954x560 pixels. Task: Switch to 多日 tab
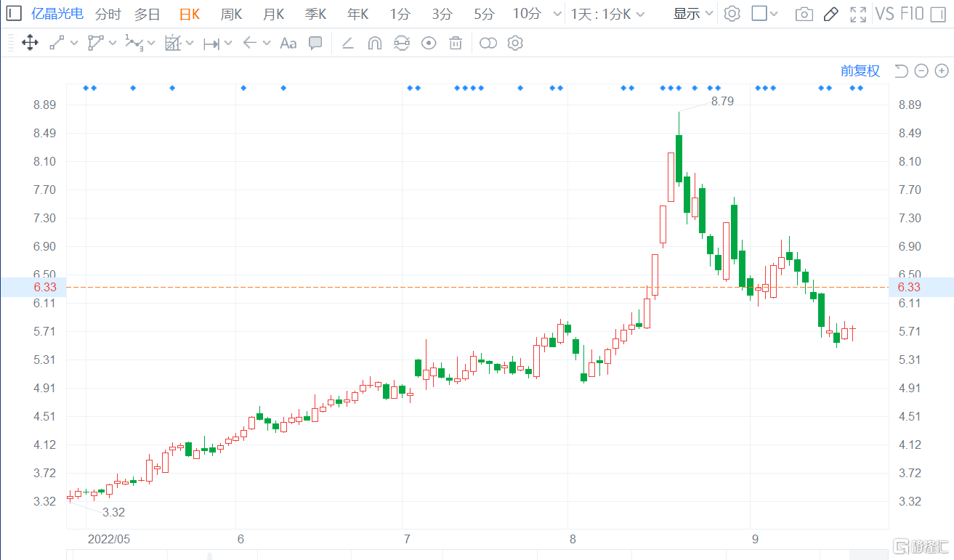point(147,14)
